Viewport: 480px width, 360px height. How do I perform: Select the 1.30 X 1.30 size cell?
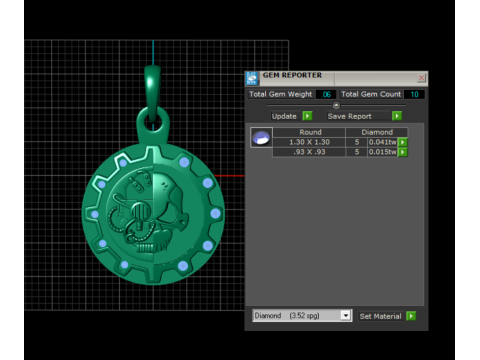click(x=309, y=142)
